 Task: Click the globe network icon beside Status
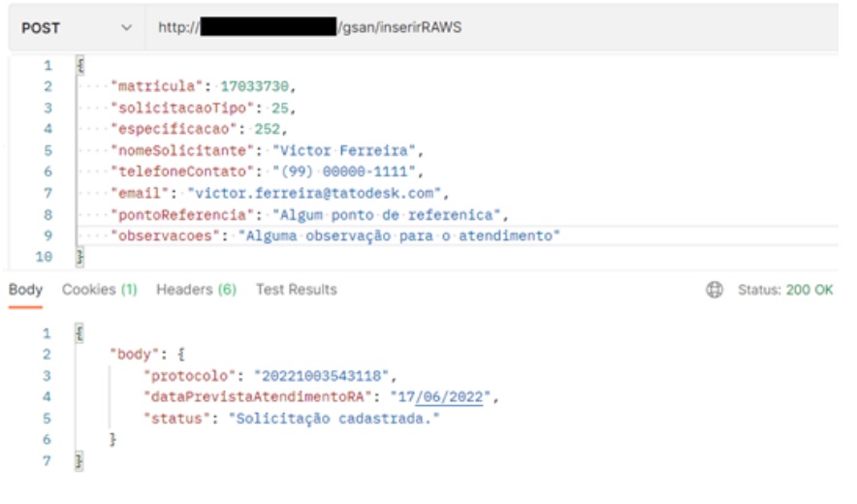tap(714, 290)
